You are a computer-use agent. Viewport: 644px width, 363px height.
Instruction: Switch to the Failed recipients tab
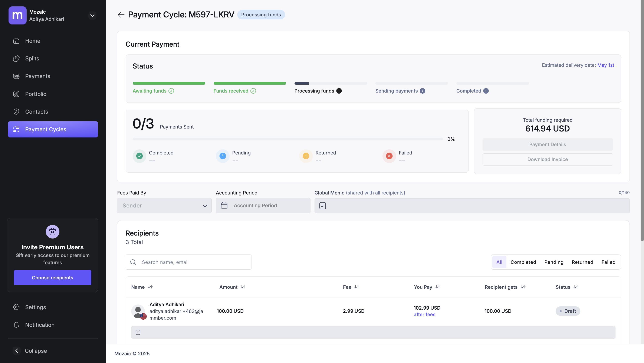[608, 262]
